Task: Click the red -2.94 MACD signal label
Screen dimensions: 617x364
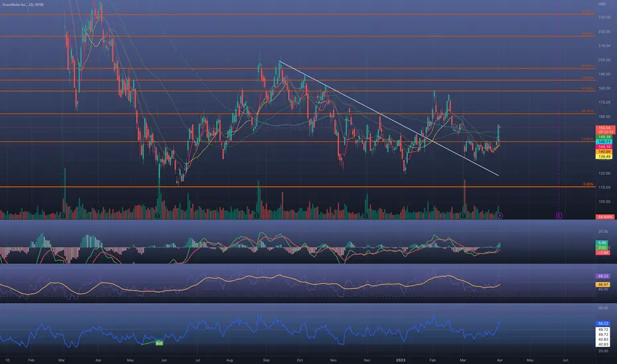Action: [603, 253]
